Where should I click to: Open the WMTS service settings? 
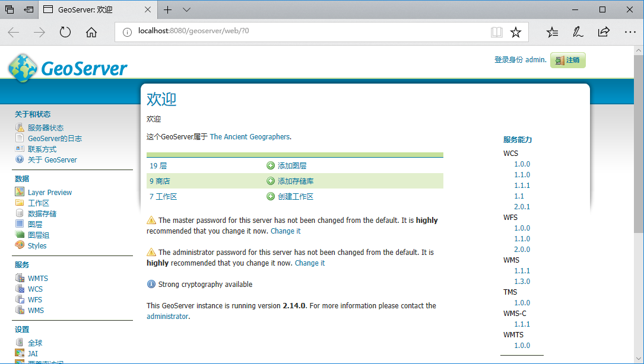(37, 277)
